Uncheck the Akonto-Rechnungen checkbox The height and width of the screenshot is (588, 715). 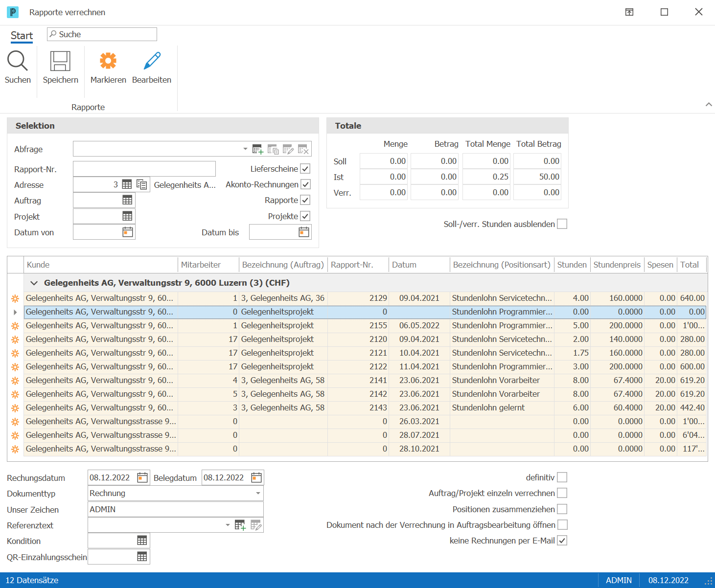pos(305,184)
